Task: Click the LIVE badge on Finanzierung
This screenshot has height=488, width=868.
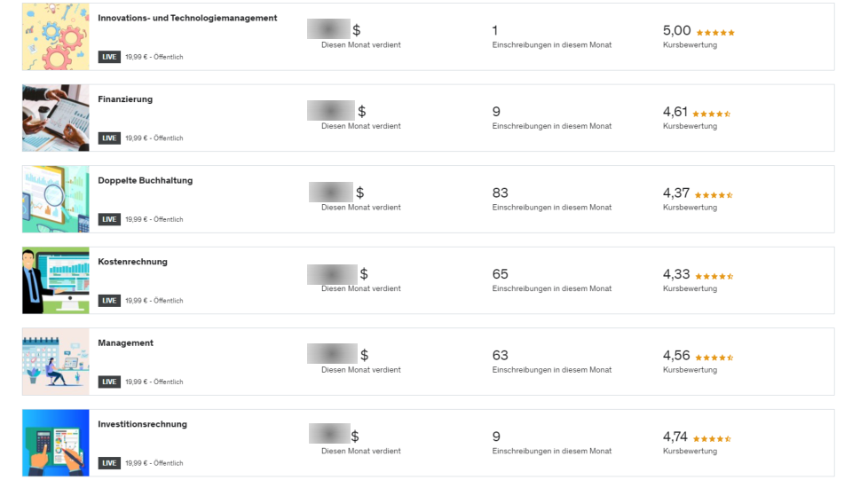Action: click(109, 138)
